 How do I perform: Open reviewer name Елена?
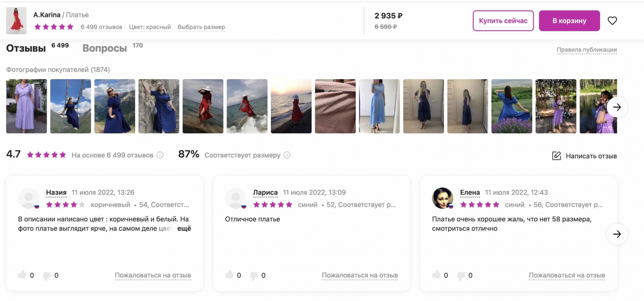(x=470, y=192)
